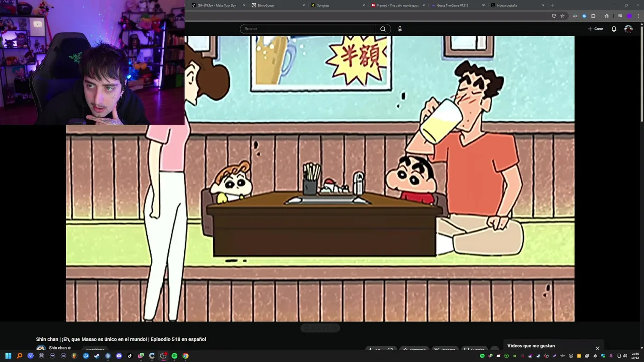
Task: Open a new browser tab with plus button
Action: coord(552,5)
